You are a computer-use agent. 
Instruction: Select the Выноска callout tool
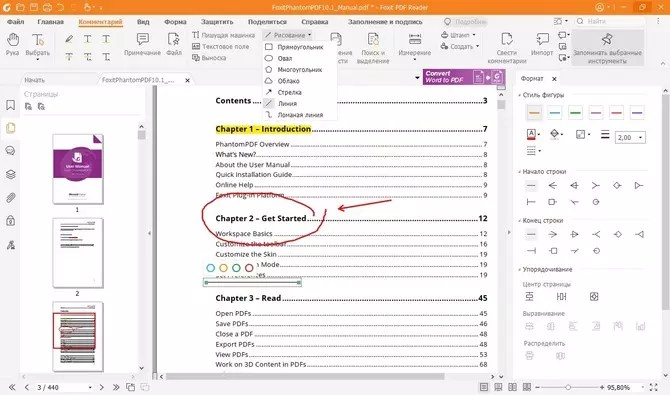click(x=209, y=57)
